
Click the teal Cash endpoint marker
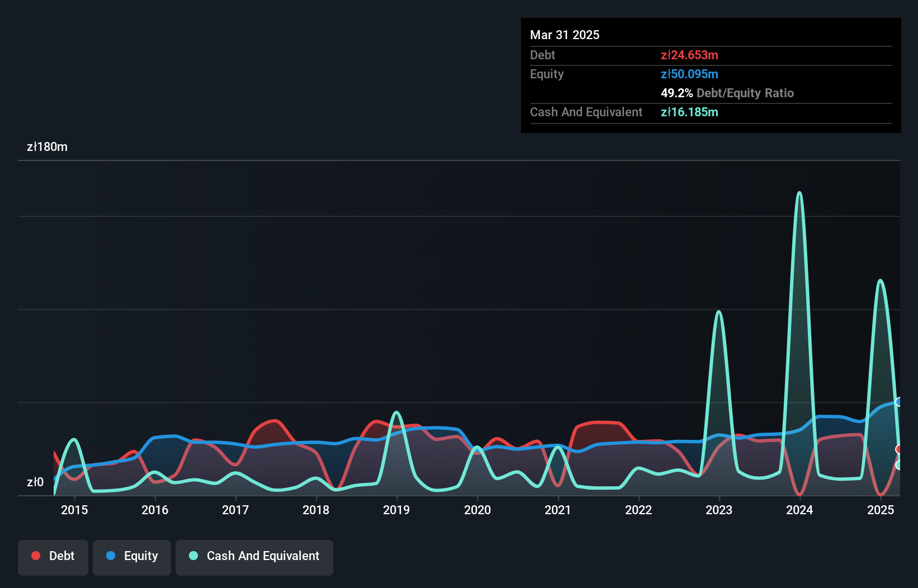pyautogui.click(x=899, y=465)
